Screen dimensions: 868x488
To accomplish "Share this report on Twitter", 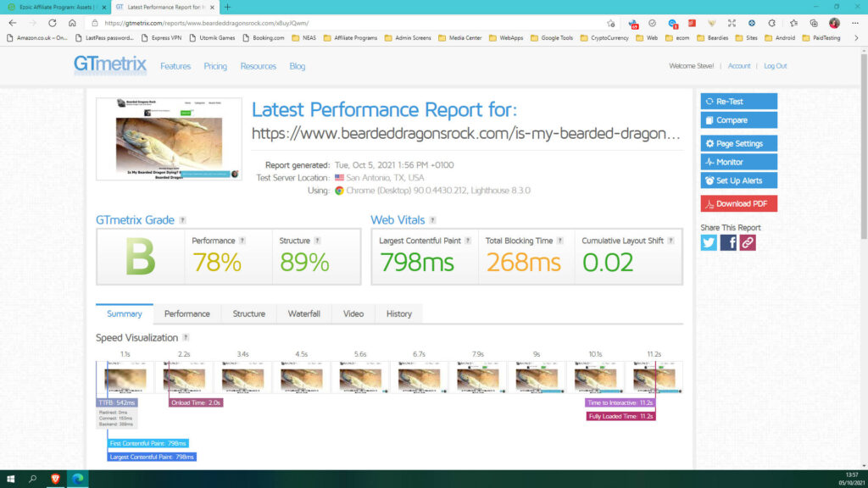I will 709,242.
